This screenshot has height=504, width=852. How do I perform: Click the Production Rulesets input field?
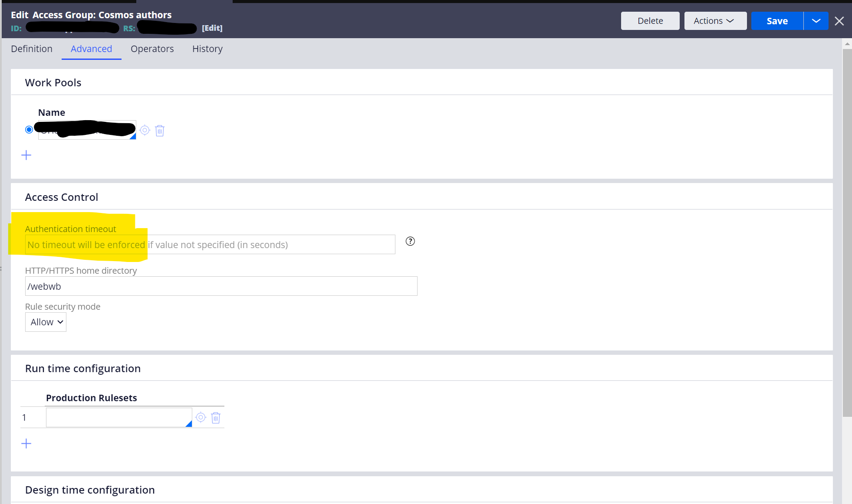click(x=119, y=417)
